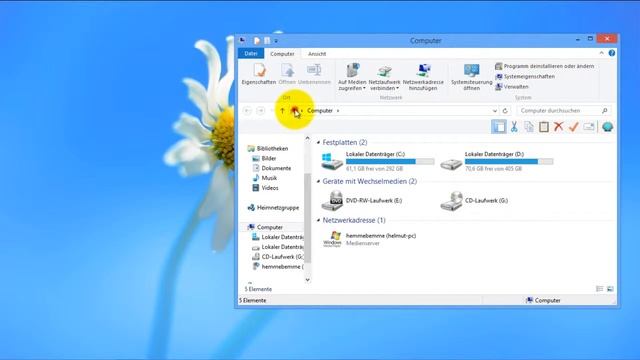Viewport: 640px width, 360px height.
Task: Click the search magnifier icon
Action: click(x=604, y=111)
